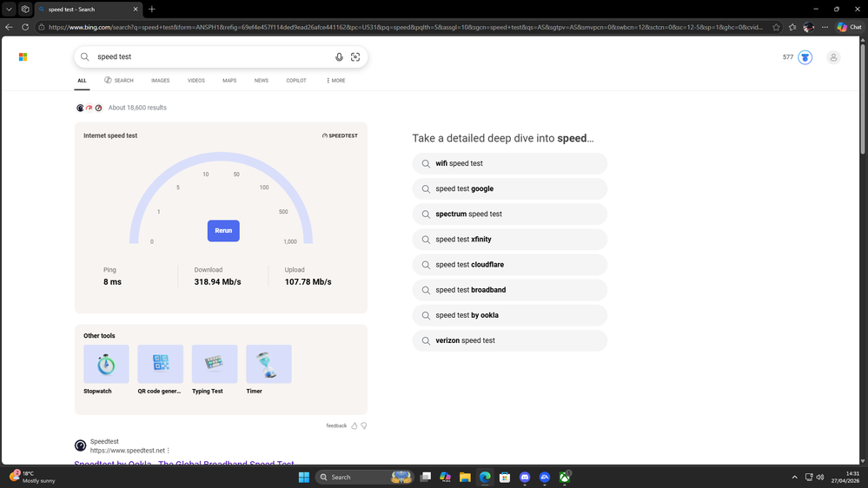Open File Explorer from the taskbar
Screen dimensions: 868x488
pyautogui.click(x=465, y=477)
